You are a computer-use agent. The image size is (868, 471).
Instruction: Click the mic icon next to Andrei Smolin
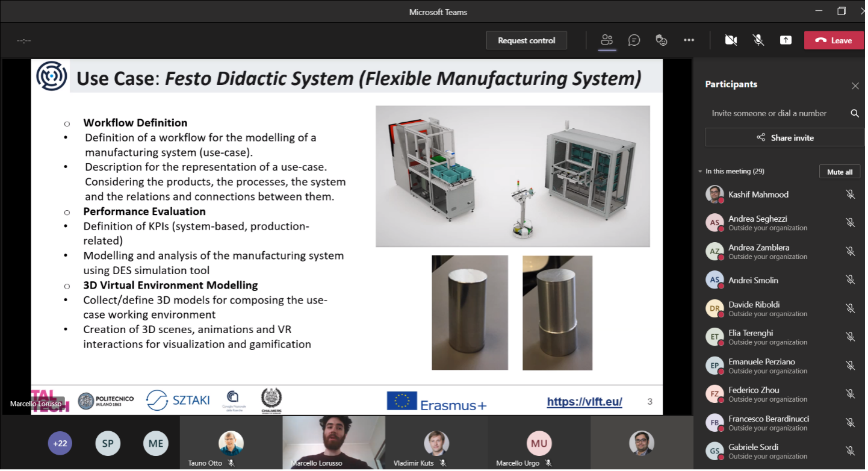coord(850,279)
